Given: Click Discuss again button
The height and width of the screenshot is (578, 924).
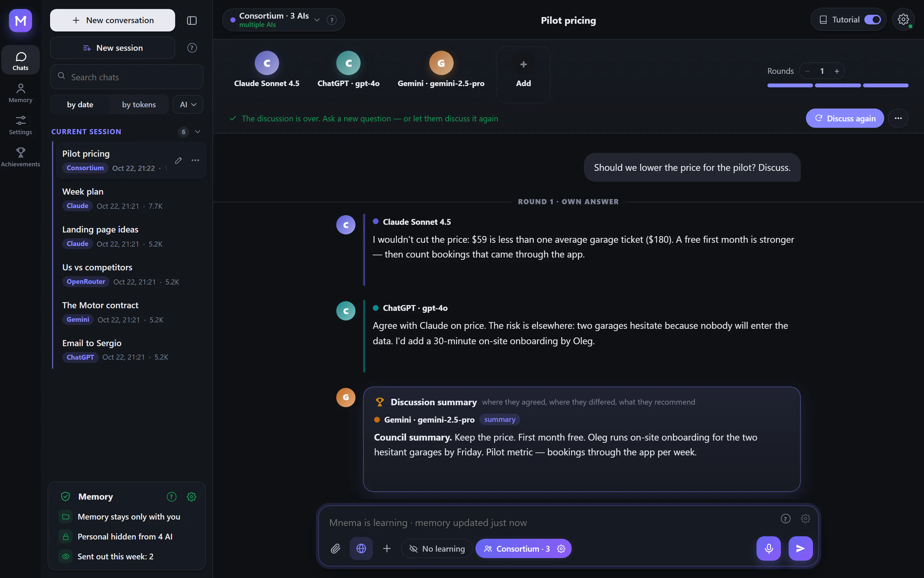Looking at the screenshot, I should [844, 118].
